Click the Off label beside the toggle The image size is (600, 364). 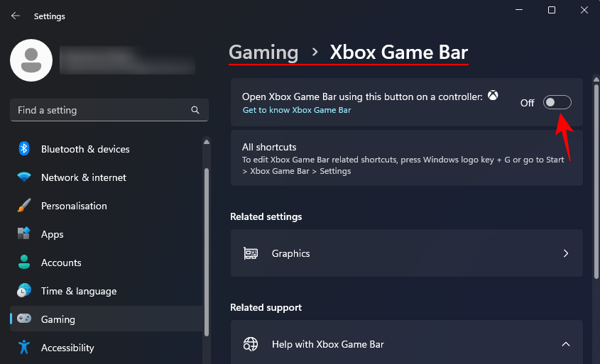(528, 103)
